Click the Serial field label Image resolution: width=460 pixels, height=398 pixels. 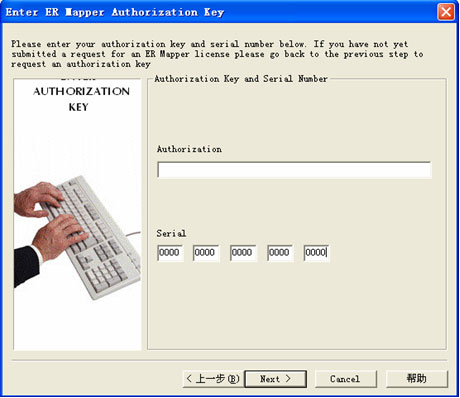tap(171, 233)
